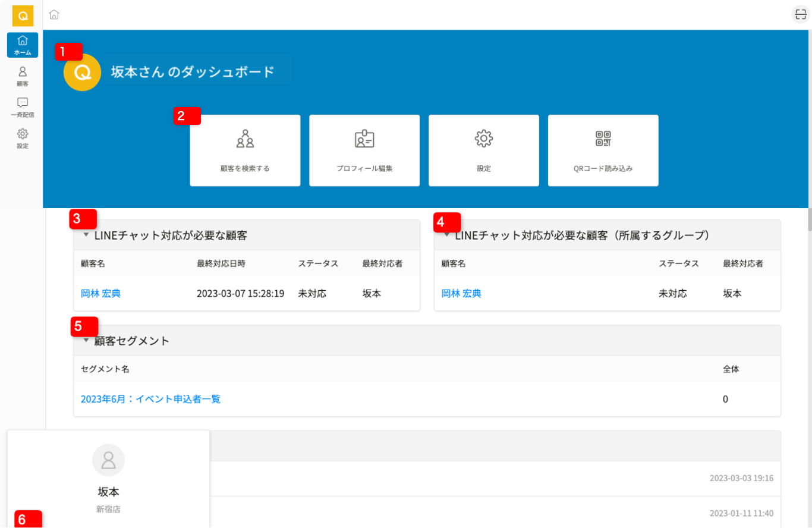Viewport: 812px width, 528px height.
Task: Click the page vertical scrollbar
Action: (x=808, y=220)
